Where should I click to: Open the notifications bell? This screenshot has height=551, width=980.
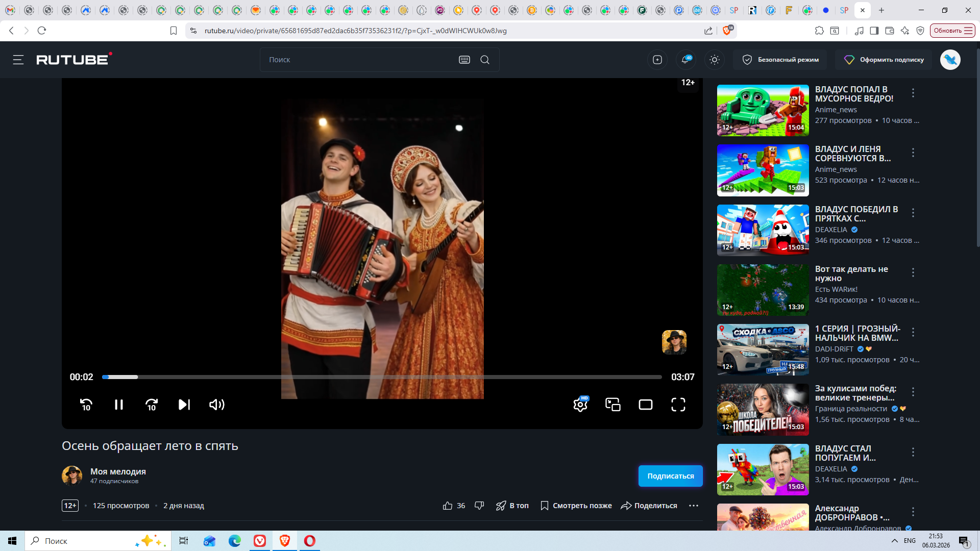pos(685,60)
